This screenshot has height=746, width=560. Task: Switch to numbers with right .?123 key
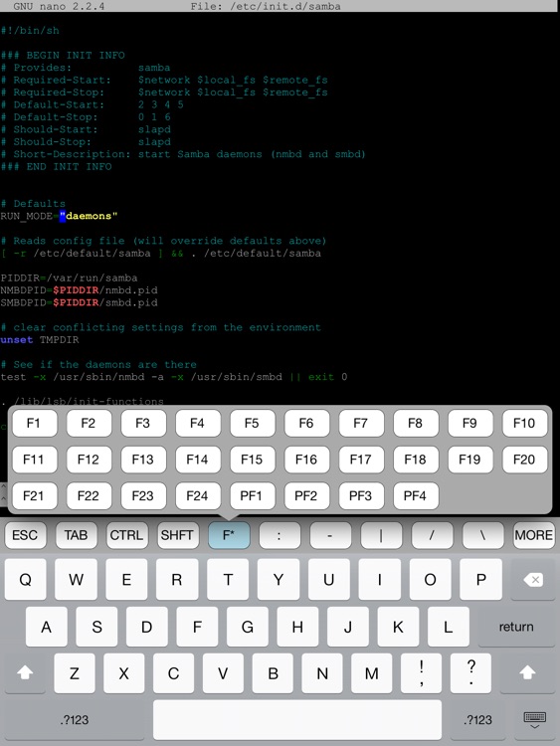tap(477, 720)
